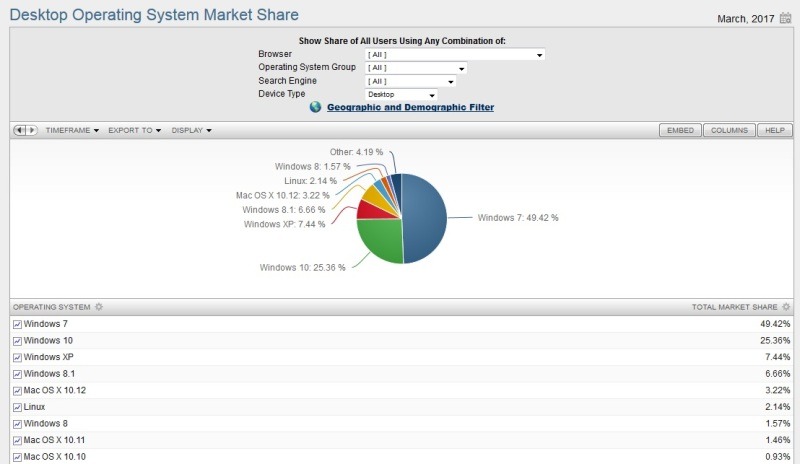Viewport: 800px width, 464px height.
Task: Click the 7.44% table value
Action: click(x=778, y=357)
